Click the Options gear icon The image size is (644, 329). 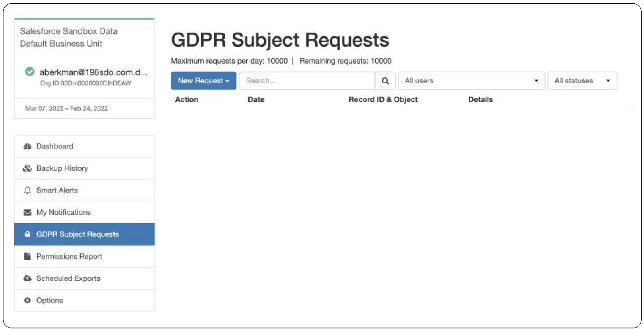click(27, 300)
